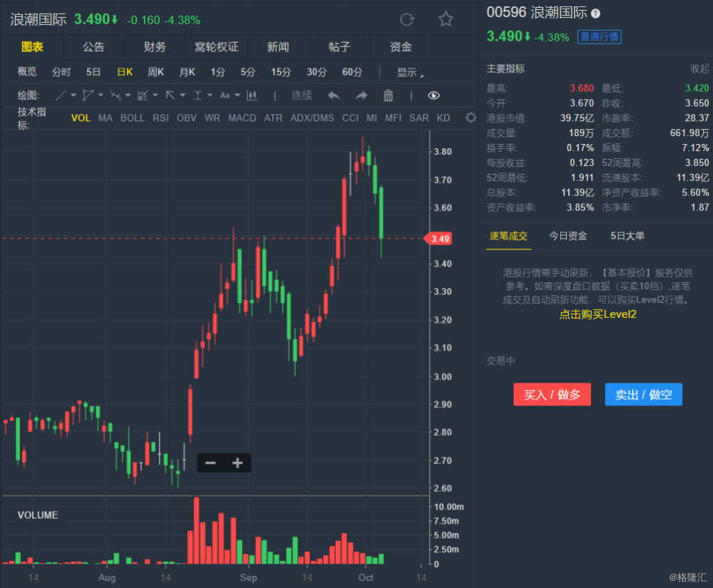Enable the OBV indicator

click(186, 118)
